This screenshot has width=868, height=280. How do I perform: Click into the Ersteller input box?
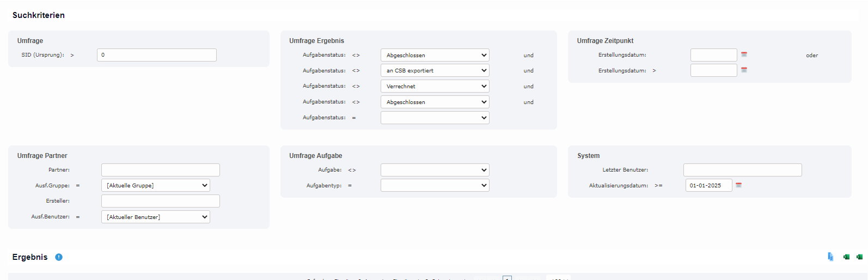pos(160,201)
